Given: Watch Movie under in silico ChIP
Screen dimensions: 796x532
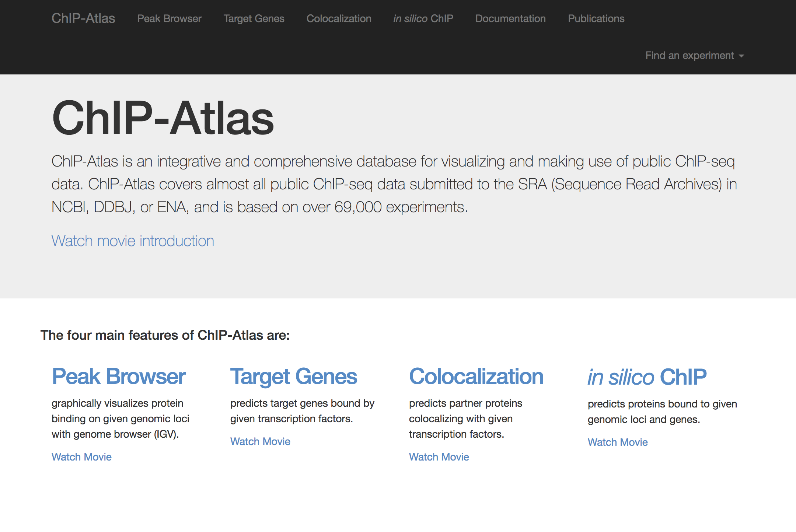Looking at the screenshot, I should click(x=618, y=442).
